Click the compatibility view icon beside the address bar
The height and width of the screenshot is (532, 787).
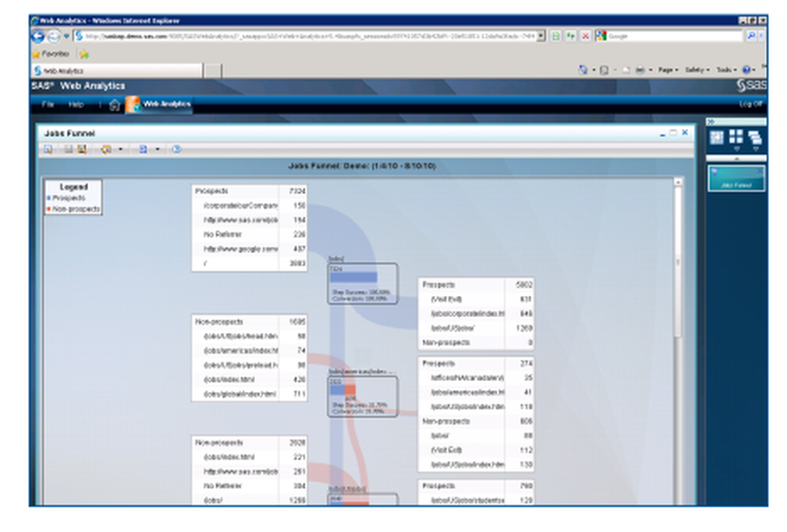click(556, 36)
